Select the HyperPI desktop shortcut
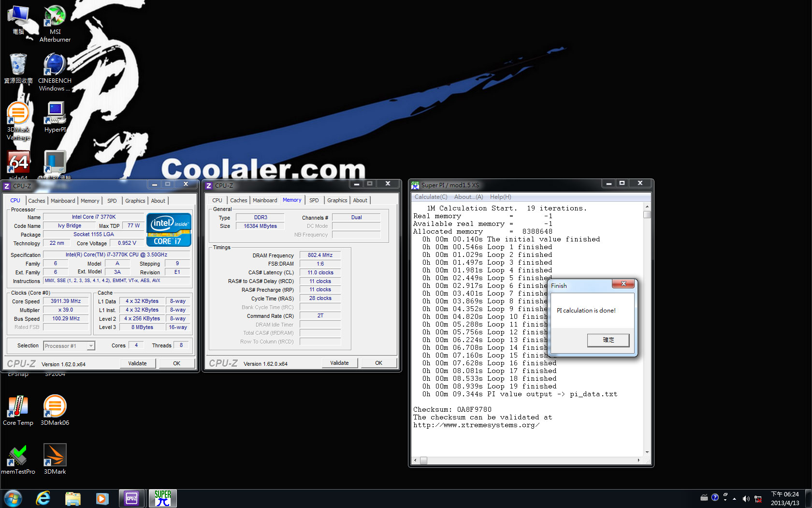 [x=55, y=117]
